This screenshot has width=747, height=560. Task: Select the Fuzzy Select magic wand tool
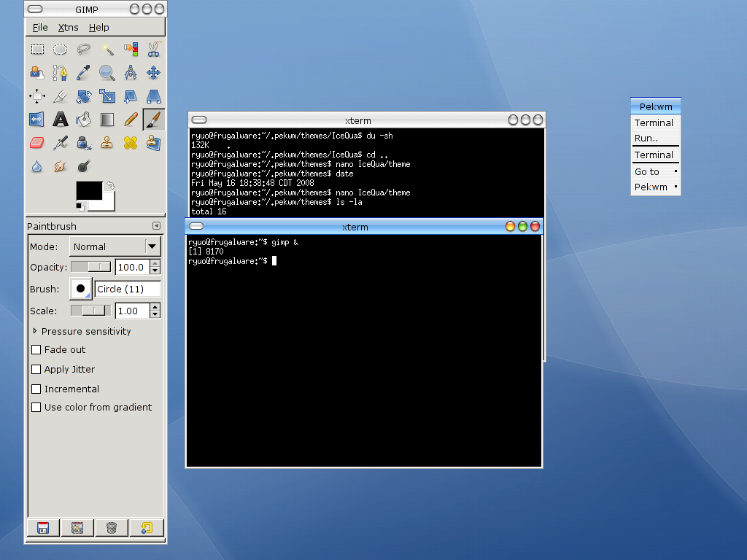point(107,49)
